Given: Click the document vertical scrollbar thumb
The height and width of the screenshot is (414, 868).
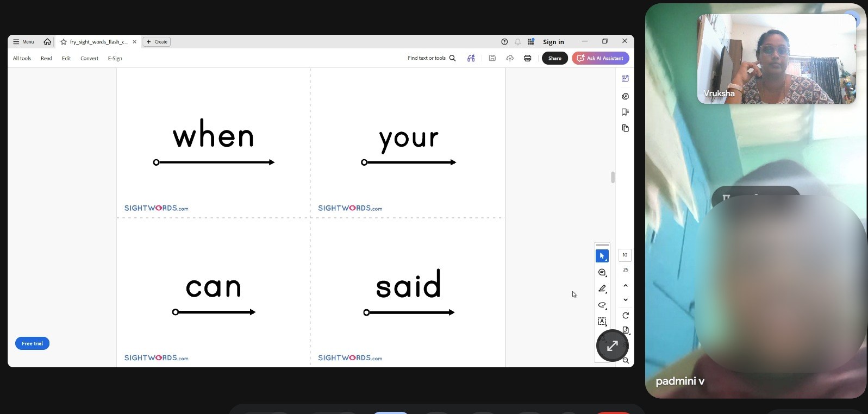Looking at the screenshot, I should pyautogui.click(x=613, y=177).
